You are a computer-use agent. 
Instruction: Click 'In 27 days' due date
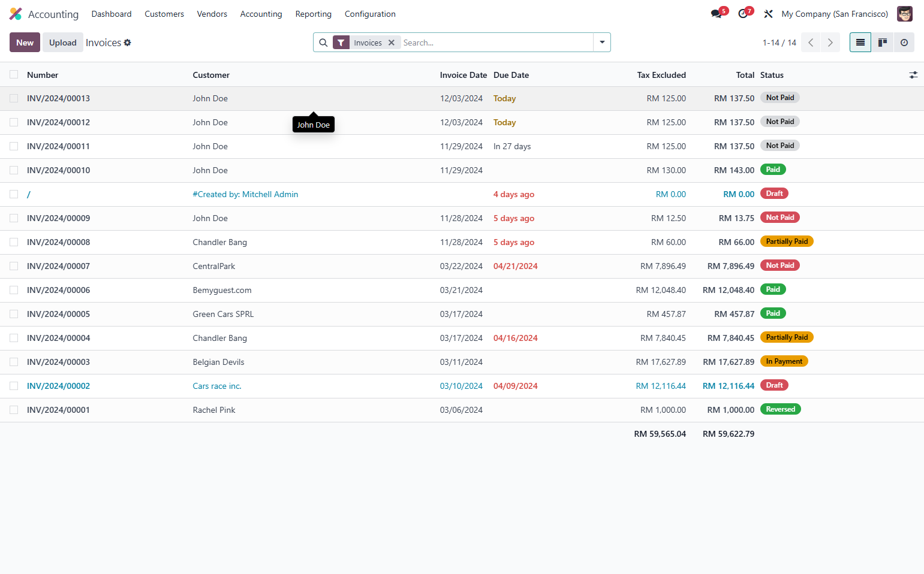(x=512, y=146)
